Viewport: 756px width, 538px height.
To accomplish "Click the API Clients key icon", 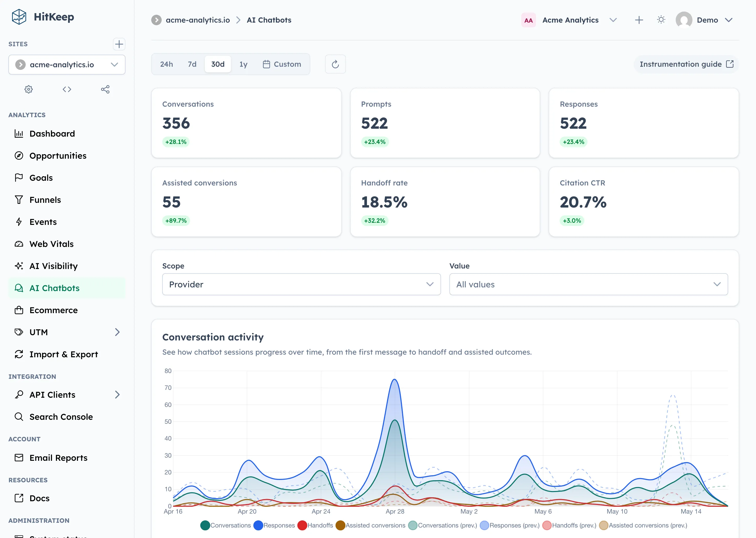I will 19,395.
